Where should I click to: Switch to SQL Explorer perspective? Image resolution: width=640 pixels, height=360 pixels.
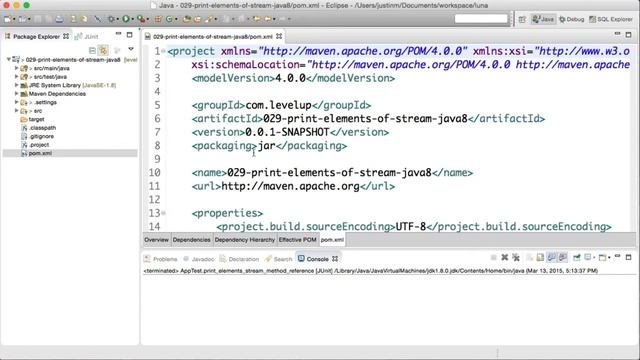tap(611, 19)
